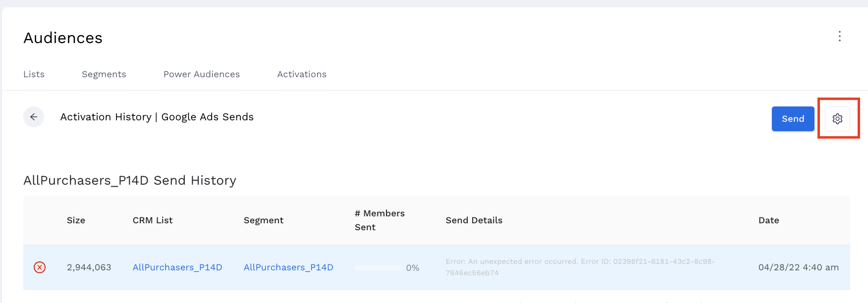
Task: Switch to the Lists tab
Action: tap(34, 74)
